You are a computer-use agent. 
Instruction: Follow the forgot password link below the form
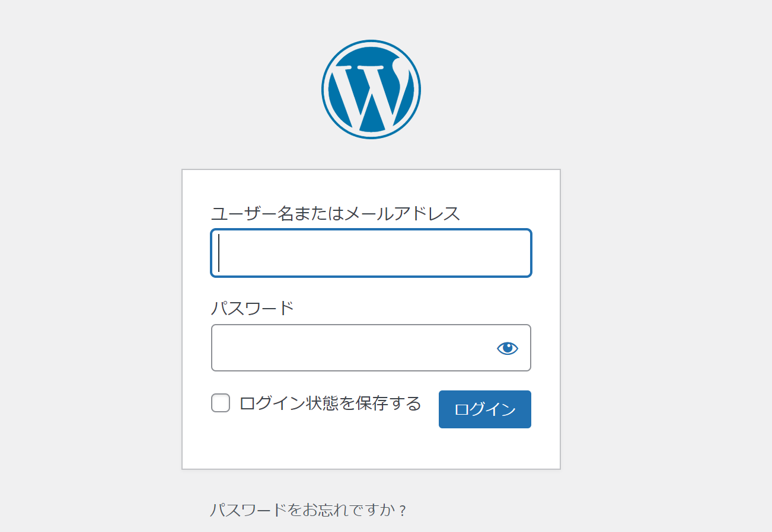pos(308,510)
